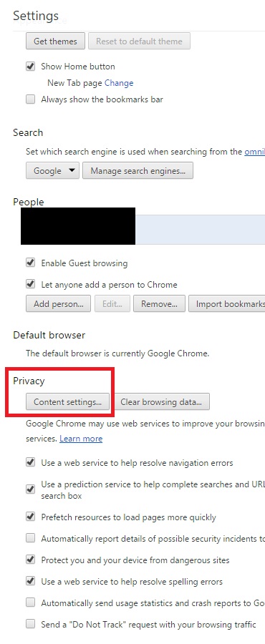Select the current user profile row
The image size is (265, 644).
(x=143, y=229)
